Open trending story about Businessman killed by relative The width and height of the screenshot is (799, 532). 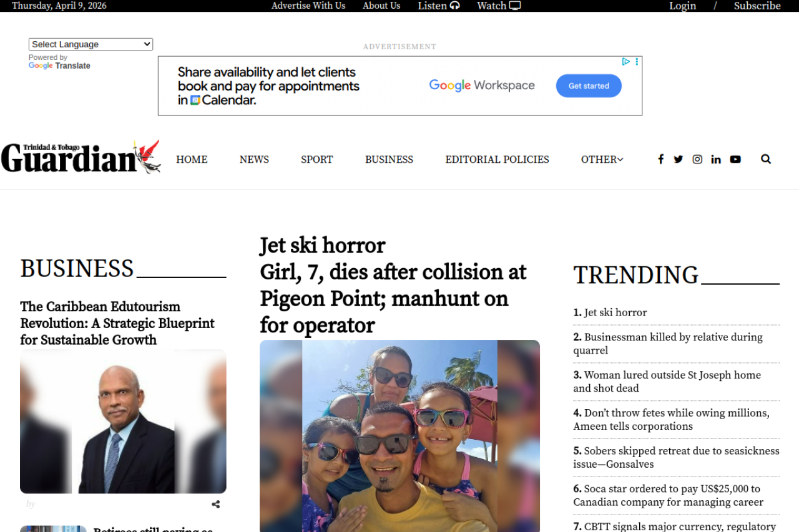[x=667, y=344]
